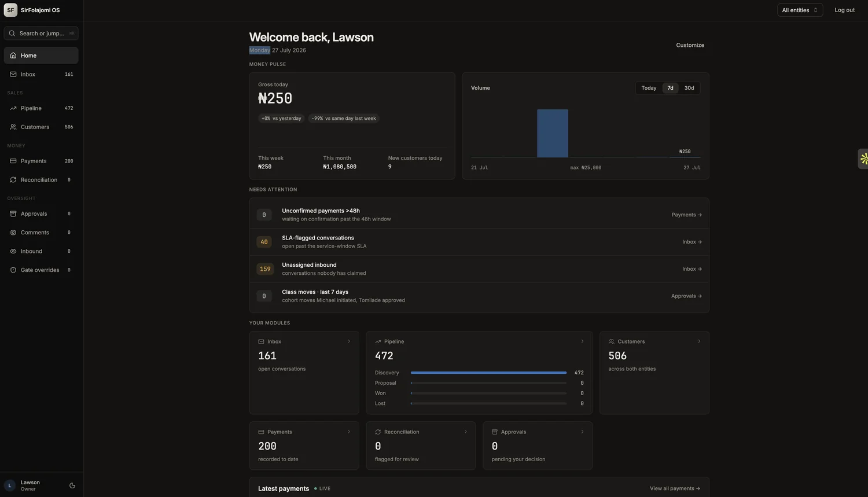Focus the Search or jump field
This screenshot has height=497, width=868.
point(41,33)
